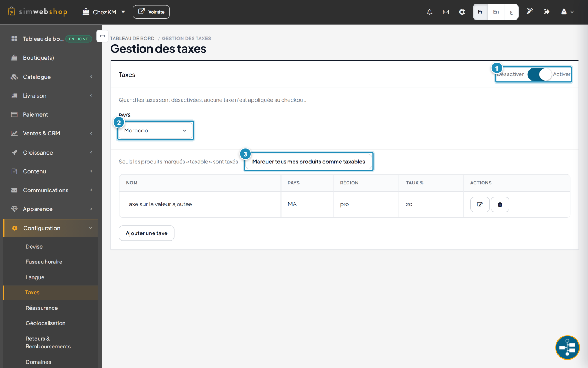Toggle the Taxes activation switch
This screenshot has width=588, height=368.
[x=539, y=74]
